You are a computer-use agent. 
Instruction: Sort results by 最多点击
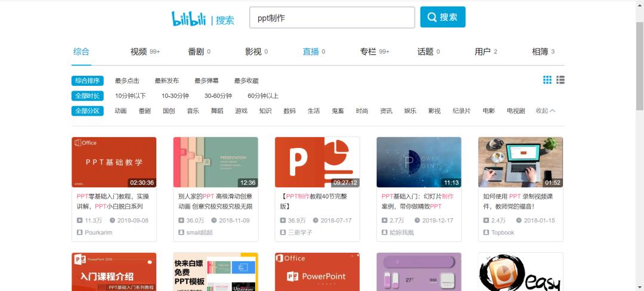127,81
